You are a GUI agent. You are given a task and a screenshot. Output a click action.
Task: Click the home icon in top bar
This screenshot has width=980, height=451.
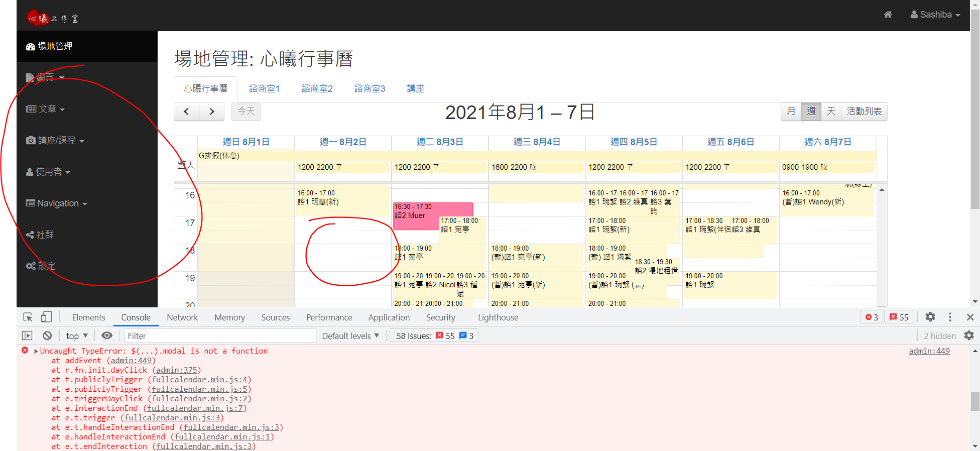888,15
